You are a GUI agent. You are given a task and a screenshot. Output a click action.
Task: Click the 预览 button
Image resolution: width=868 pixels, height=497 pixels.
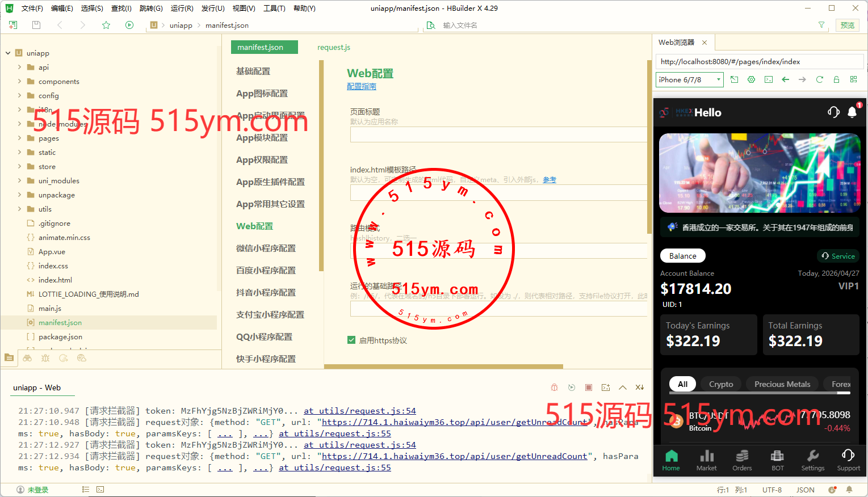pos(847,25)
